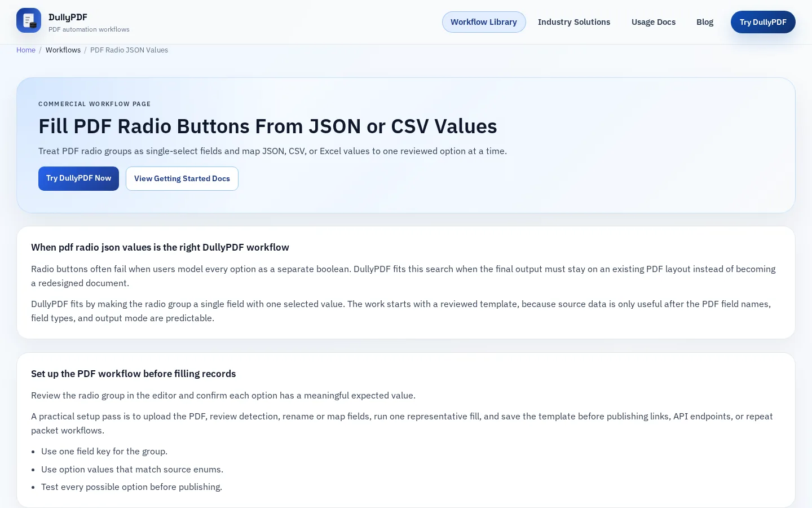This screenshot has height=508, width=812.
Task: Click the Commercial Workflow Page label
Action: coord(95,104)
